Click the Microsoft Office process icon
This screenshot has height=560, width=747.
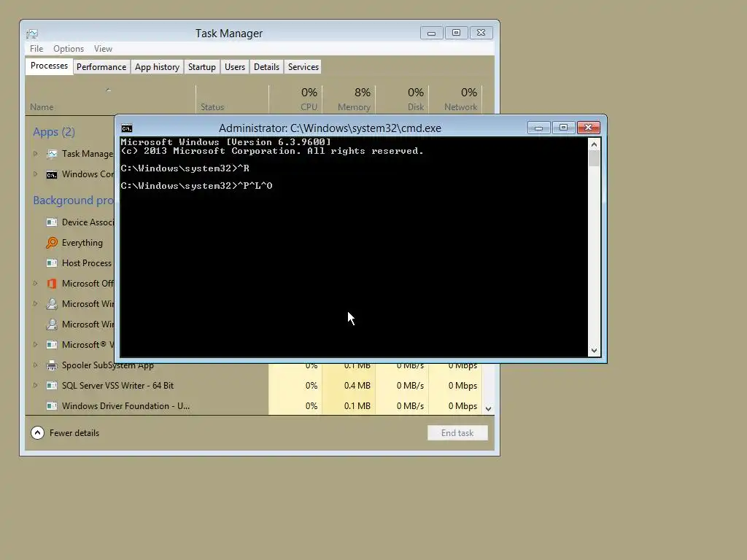(x=52, y=284)
